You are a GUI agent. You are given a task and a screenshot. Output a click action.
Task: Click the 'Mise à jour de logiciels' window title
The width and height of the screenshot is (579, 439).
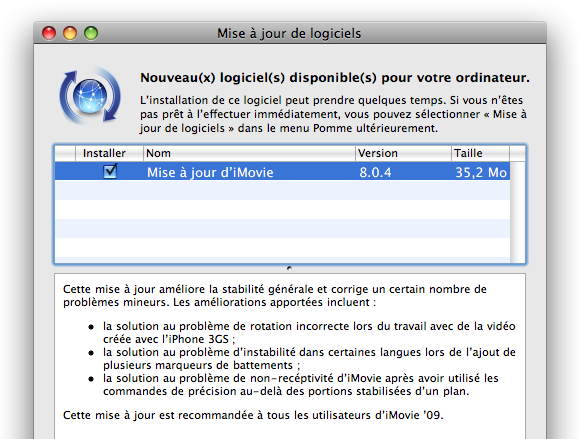tap(289, 34)
